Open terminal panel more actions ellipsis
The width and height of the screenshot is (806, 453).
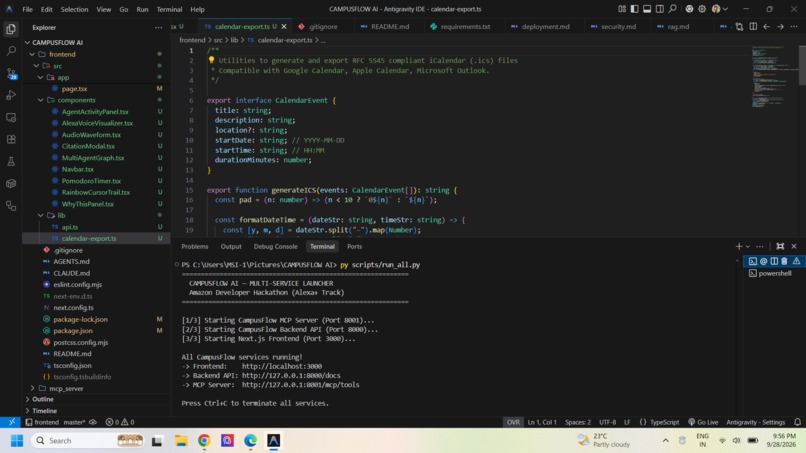click(x=760, y=246)
